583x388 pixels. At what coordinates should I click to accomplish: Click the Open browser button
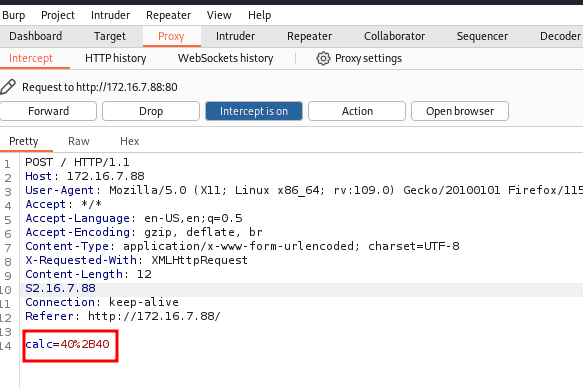tap(460, 111)
